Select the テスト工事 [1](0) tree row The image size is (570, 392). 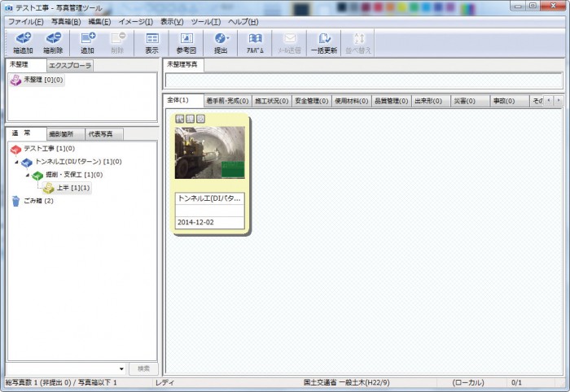pos(43,149)
